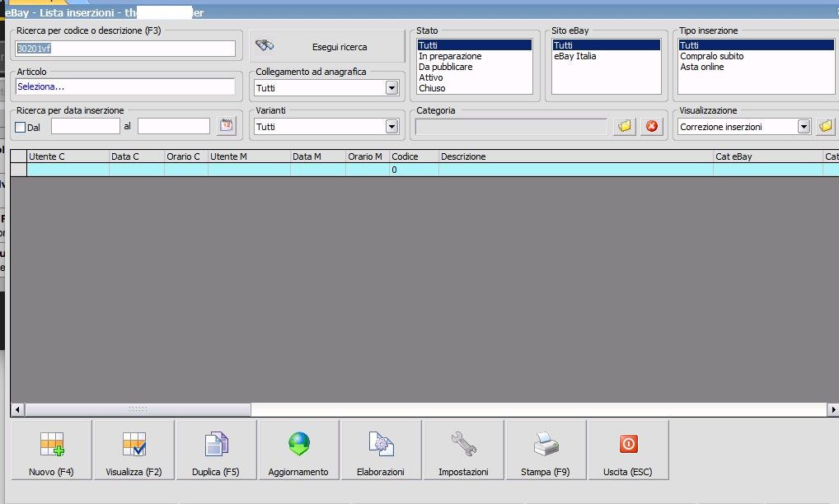Select In preparazione status
839x504 pixels.
[x=474, y=56]
